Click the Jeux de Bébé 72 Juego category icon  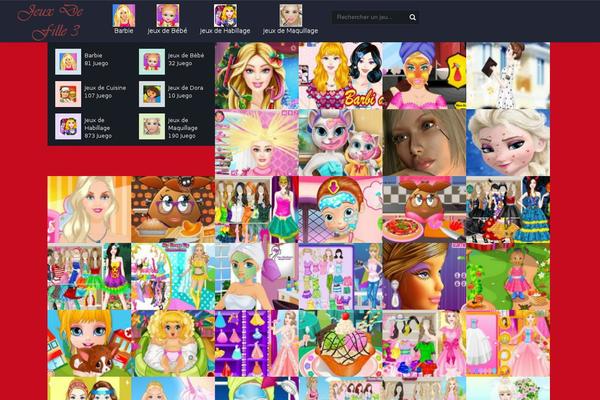(x=152, y=62)
